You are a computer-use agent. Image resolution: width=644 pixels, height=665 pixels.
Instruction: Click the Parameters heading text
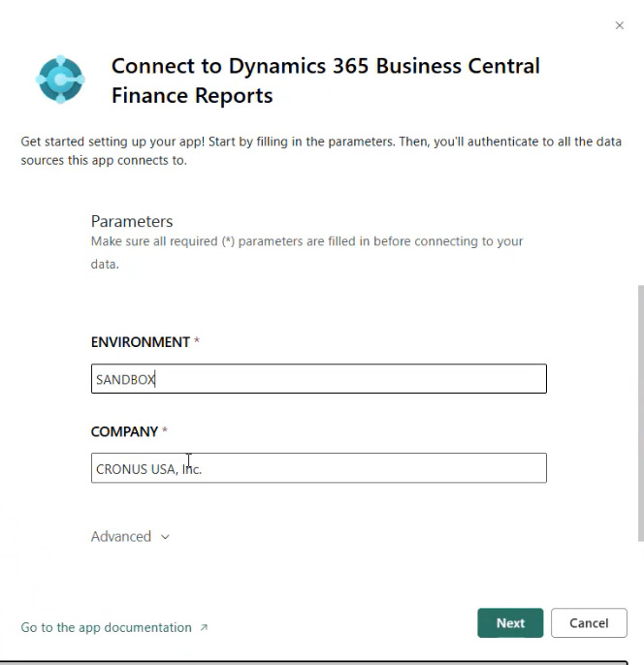coord(132,221)
